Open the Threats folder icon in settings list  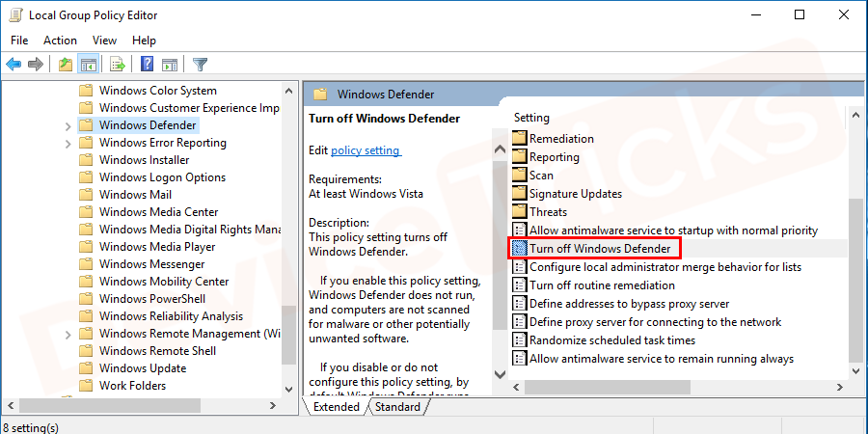pos(520,212)
